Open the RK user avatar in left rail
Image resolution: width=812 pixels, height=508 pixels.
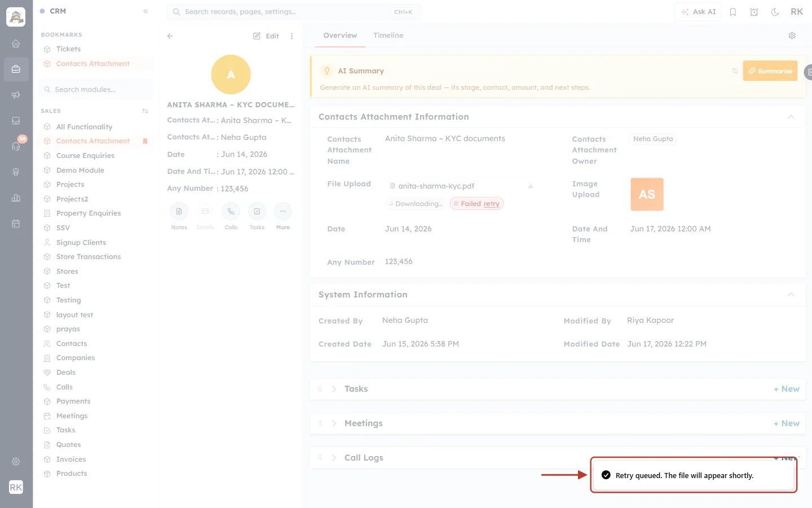click(x=16, y=487)
